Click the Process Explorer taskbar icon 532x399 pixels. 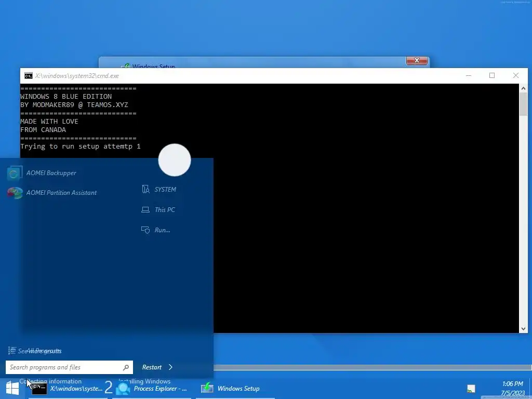(x=123, y=388)
